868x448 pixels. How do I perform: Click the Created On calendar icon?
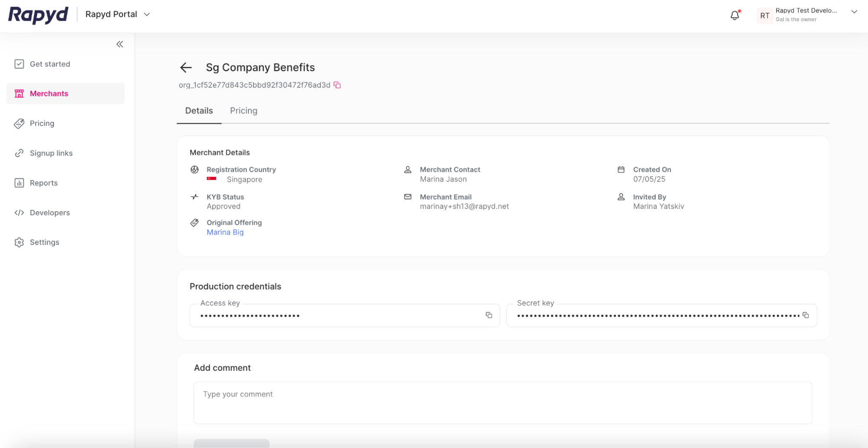pos(621,169)
